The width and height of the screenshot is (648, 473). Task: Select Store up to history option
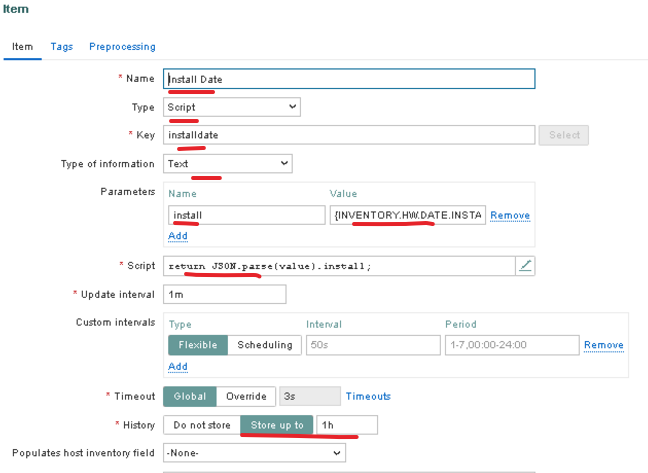[277, 425]
